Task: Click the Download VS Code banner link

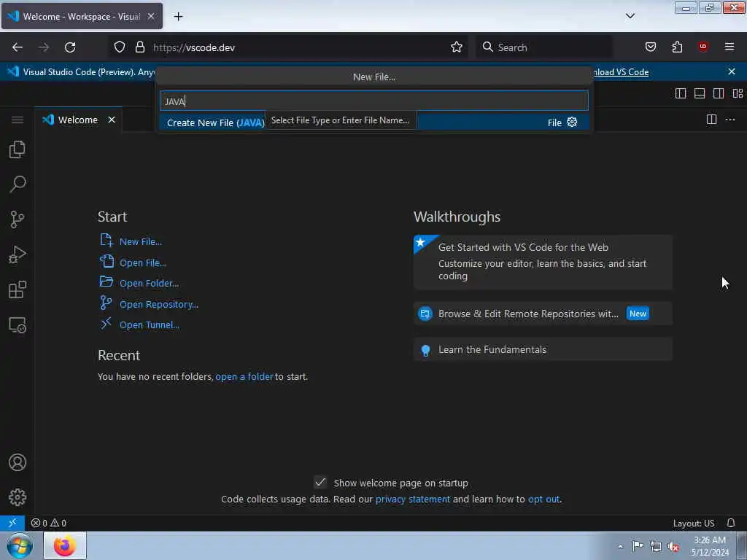Action: point(621,72)
